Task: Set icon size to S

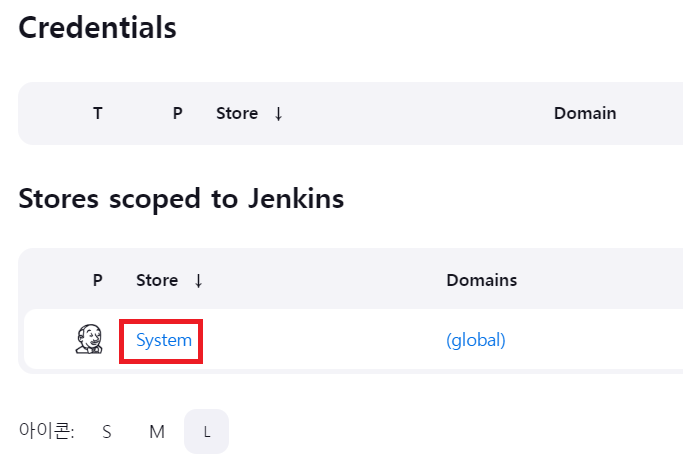Action: coord(107,432)
